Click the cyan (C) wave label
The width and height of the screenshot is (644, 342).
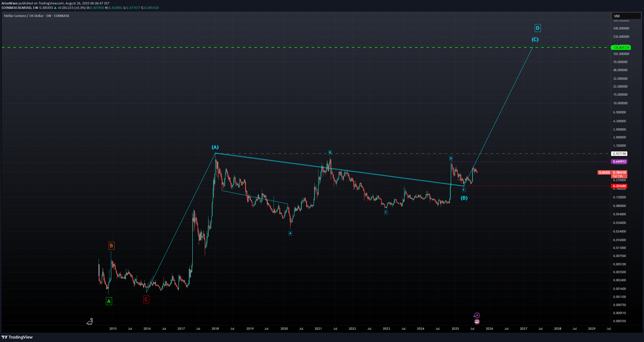[535, 39]
